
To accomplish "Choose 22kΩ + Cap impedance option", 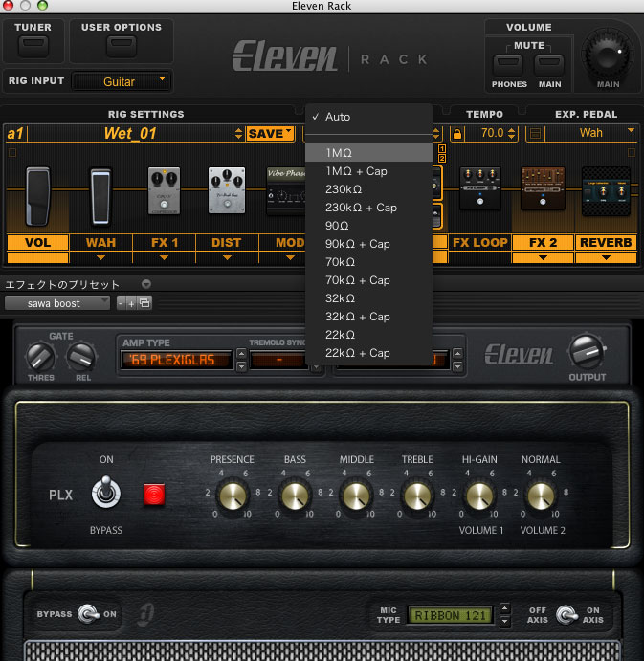I will pyautogui.click(x=368, y=353).
